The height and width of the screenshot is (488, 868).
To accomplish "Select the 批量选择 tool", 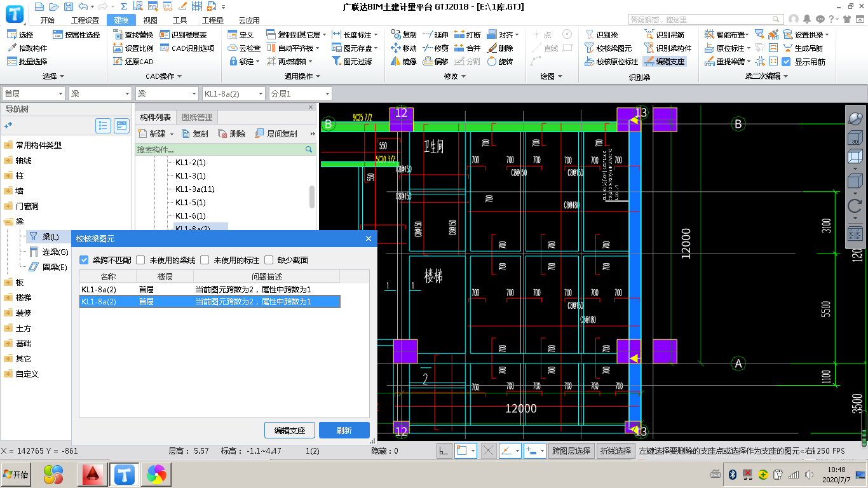I will 27,62.
